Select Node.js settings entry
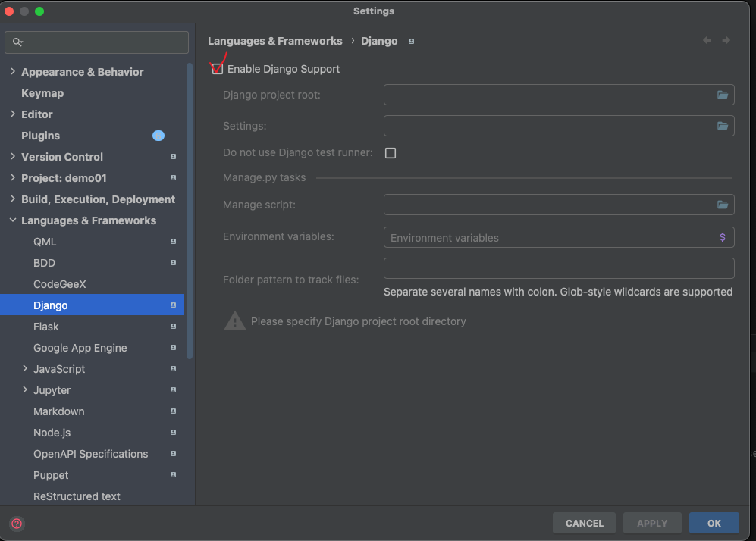The image size is (756, 541). [52, 433]
